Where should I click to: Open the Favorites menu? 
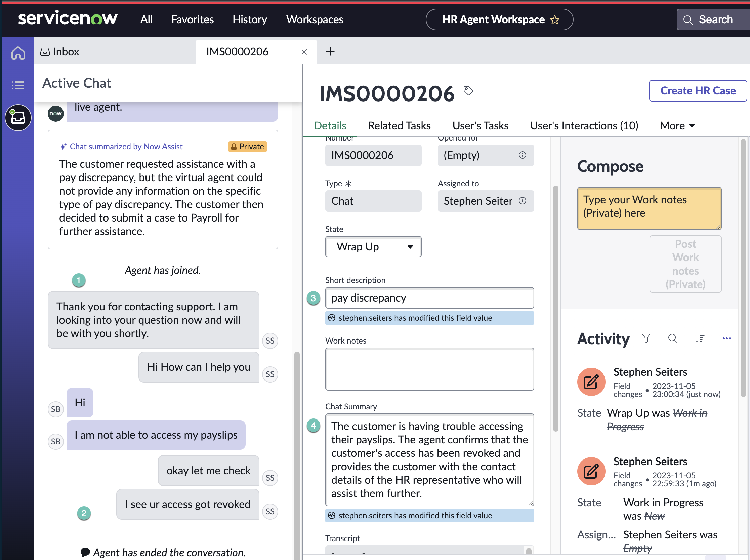pos(193,19)
